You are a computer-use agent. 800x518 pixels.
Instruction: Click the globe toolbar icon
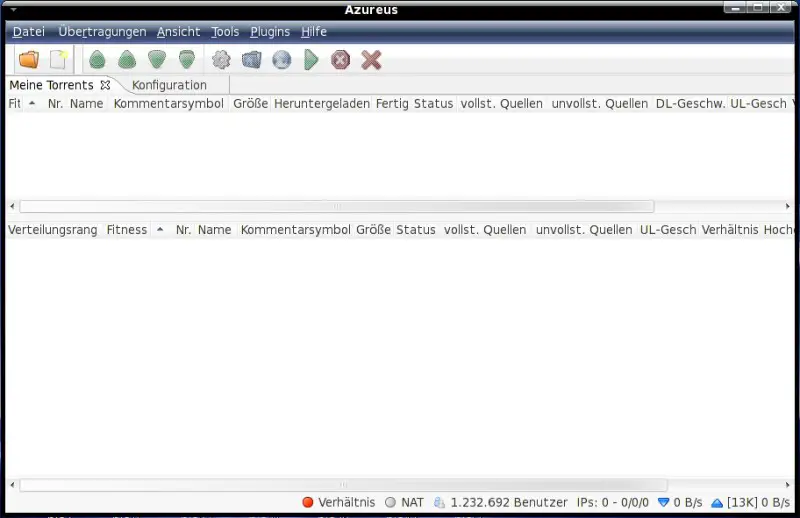(x=282, y=60)
